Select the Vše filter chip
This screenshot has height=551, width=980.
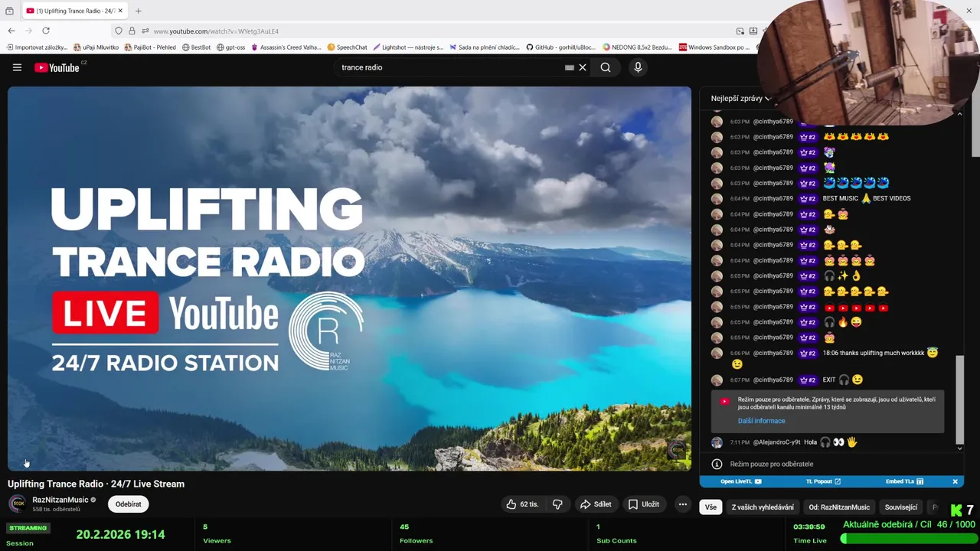[710, 507]
